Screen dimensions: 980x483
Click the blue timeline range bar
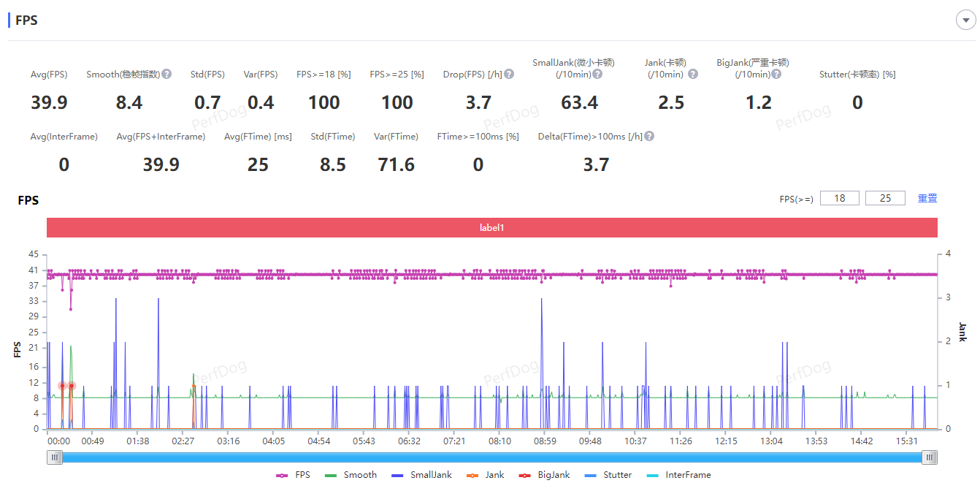coord(492,457)
